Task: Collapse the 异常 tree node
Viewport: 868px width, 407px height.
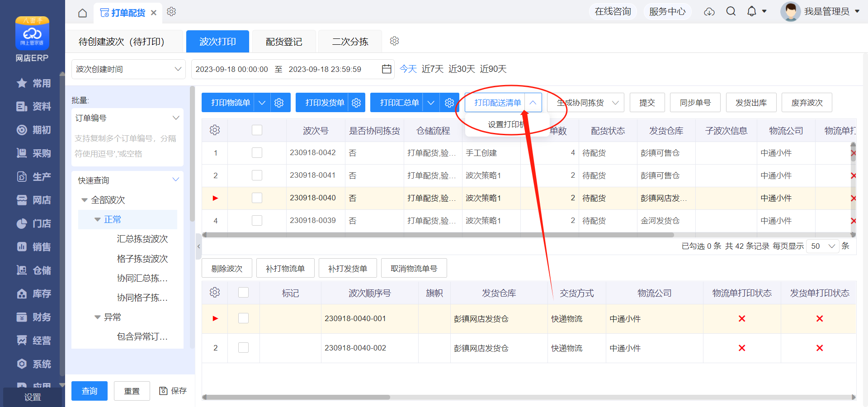Action: click(x=97, y=317)
